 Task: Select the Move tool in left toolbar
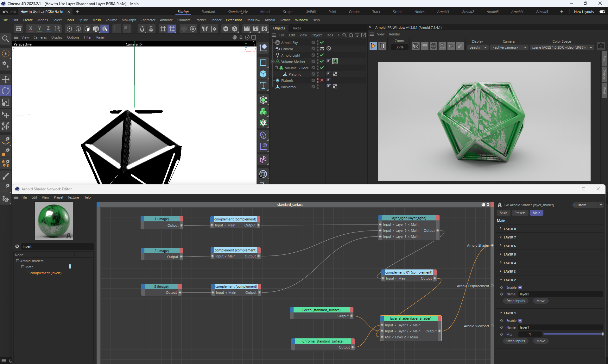pos(6,79)
